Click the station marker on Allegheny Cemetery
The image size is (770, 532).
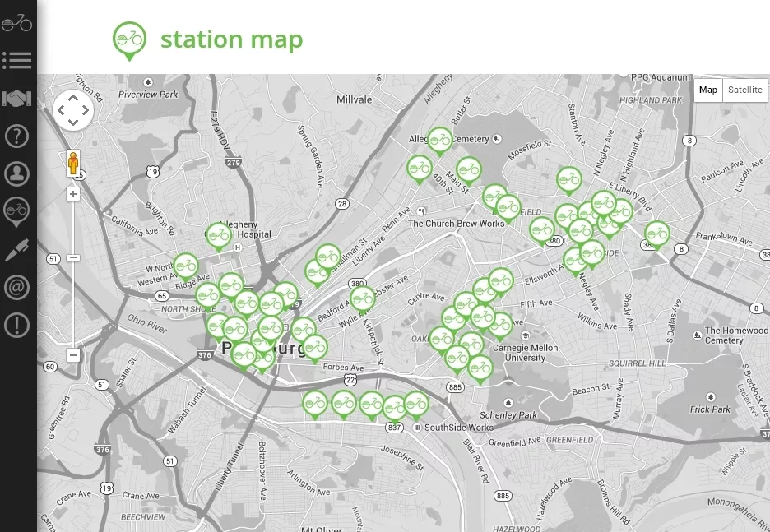click(x=440, y=141)
